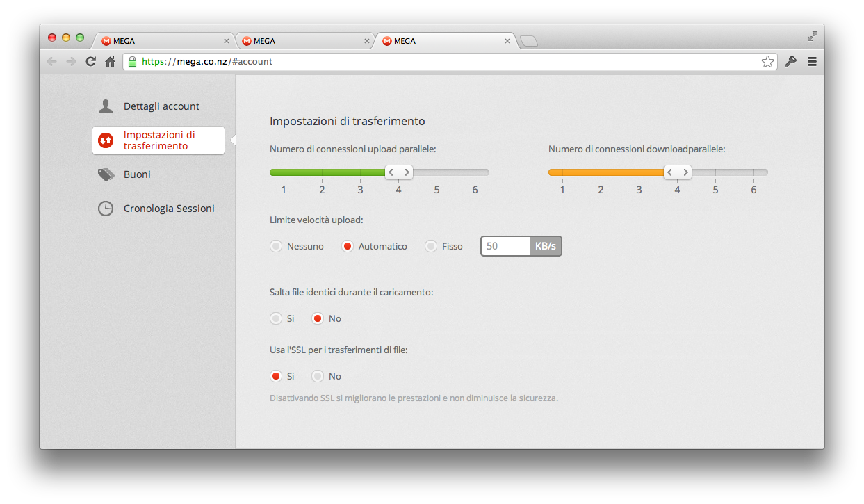Click the KB/s speed input field

pyautogui.click(x=506, y=246)
